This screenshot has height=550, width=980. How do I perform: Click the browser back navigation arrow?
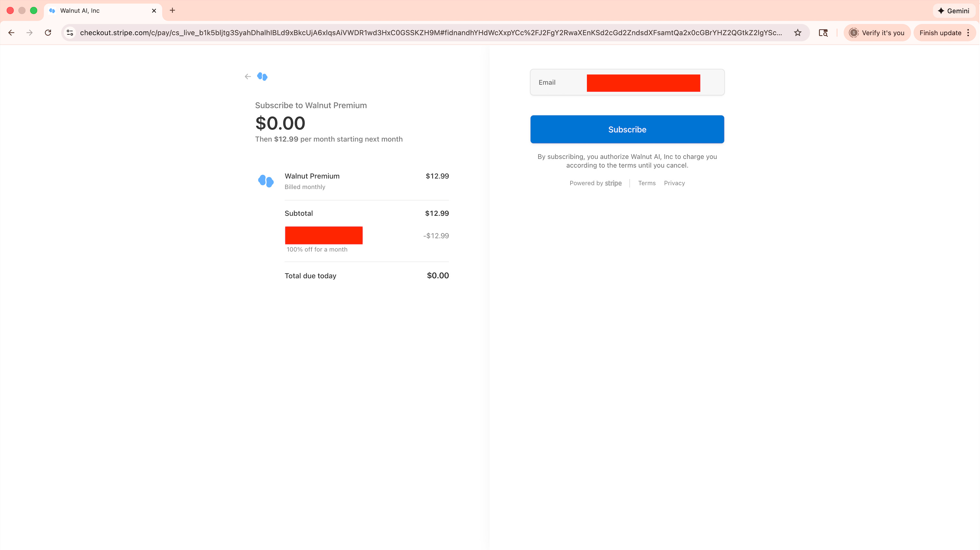11,33
